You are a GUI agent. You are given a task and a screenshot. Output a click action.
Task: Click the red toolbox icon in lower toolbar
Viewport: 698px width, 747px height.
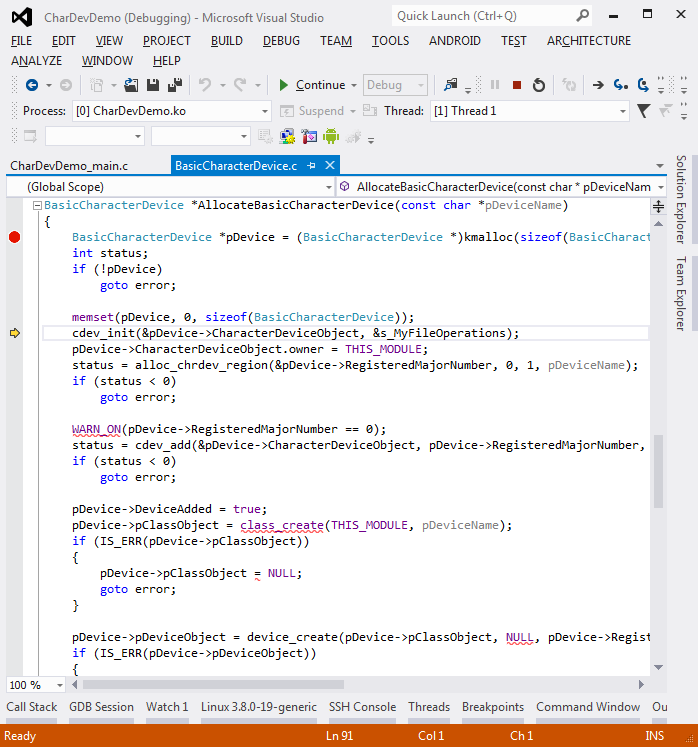pyautogui.click(x=309, y=137)
